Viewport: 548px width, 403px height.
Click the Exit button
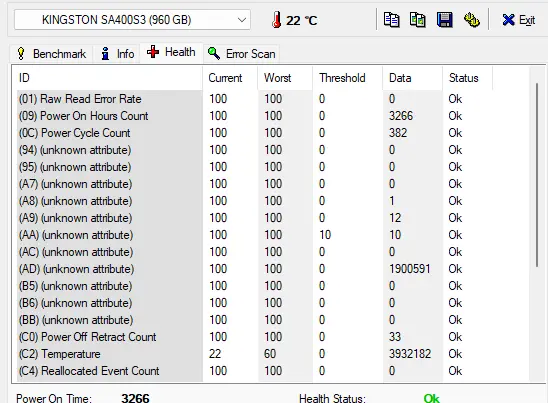point(519,20)
